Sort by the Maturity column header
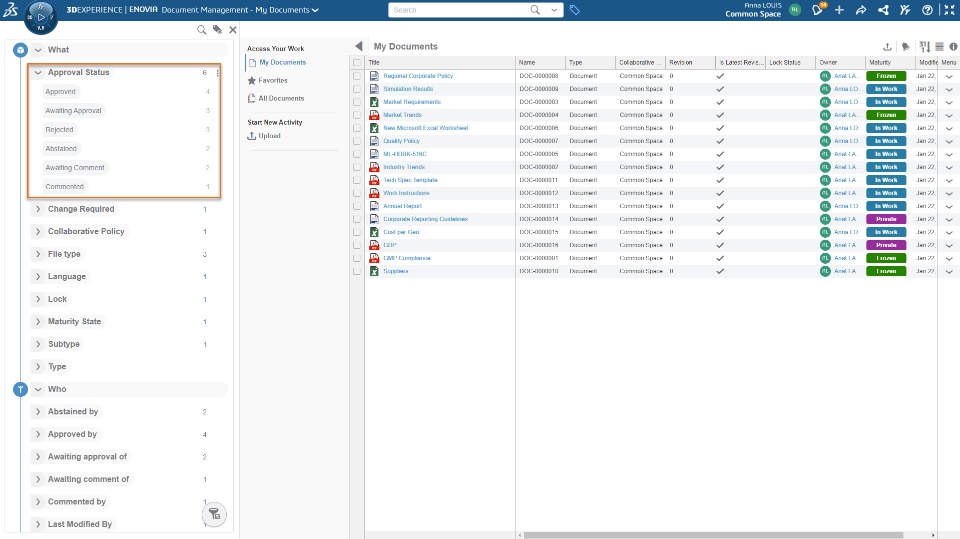960x539 pixels. 880,62
